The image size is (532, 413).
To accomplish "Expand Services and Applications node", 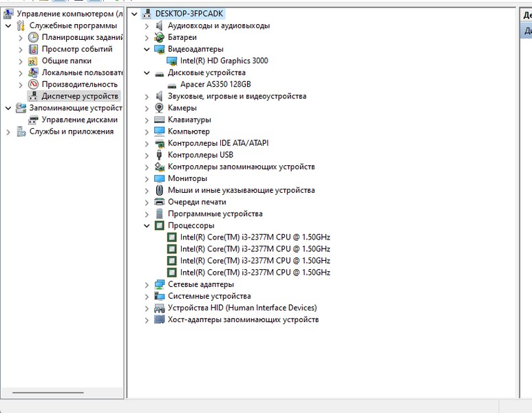I will pyautogui.click(x=8, y=131).
